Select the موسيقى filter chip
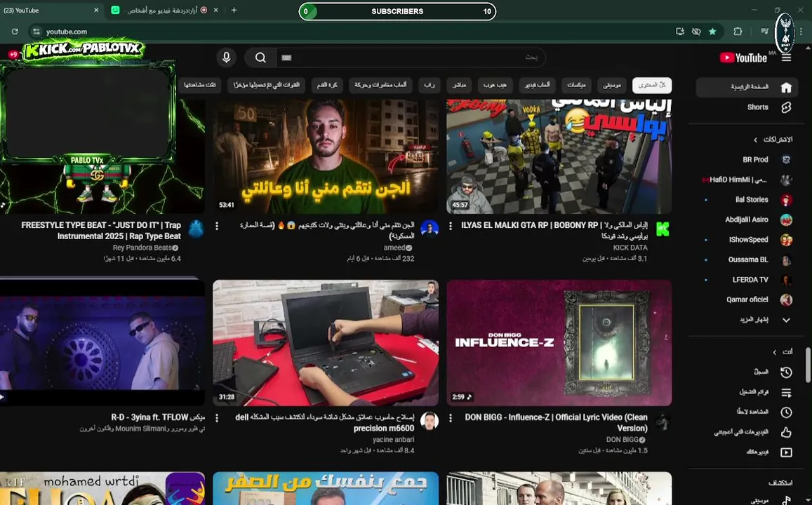The width and height of the screenshot is (812, 505). tap(611, 85)
